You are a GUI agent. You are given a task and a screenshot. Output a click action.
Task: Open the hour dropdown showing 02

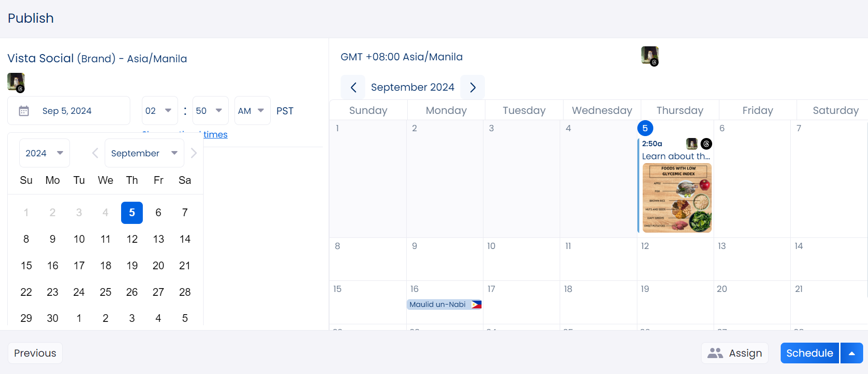[159, 111]
